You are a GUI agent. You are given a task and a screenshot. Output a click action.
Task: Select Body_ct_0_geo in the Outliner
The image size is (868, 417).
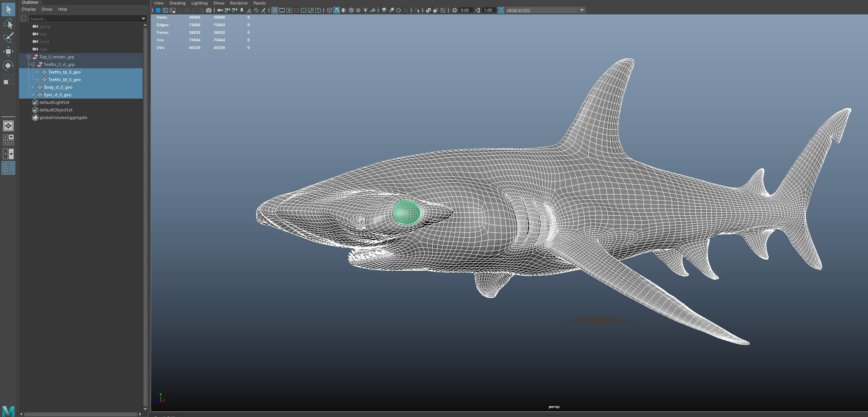point(58,87)
